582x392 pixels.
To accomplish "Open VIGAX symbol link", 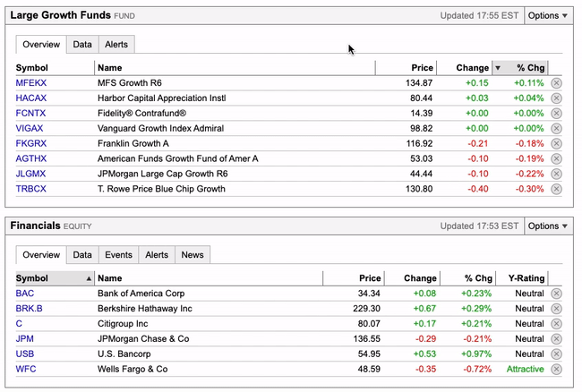I will [30, 128].
